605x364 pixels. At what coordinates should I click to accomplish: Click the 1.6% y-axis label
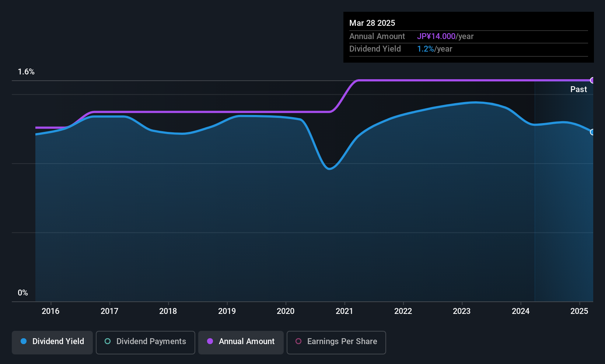point(26,72)
